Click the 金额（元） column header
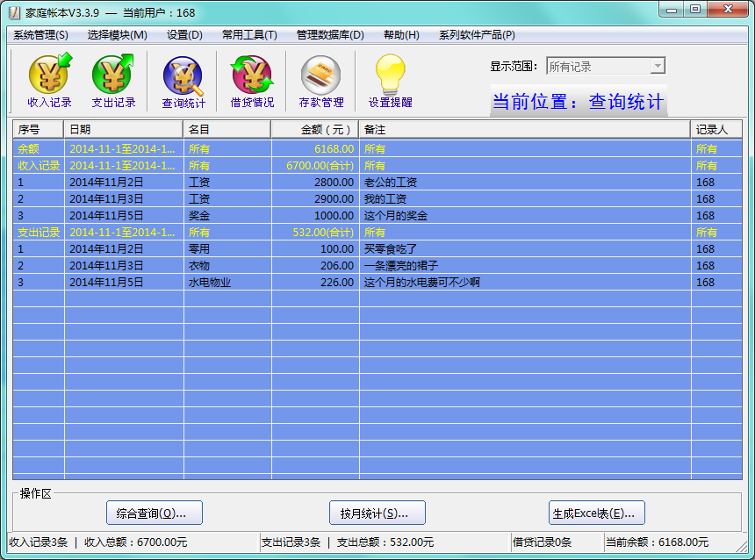 coord(315,130)
